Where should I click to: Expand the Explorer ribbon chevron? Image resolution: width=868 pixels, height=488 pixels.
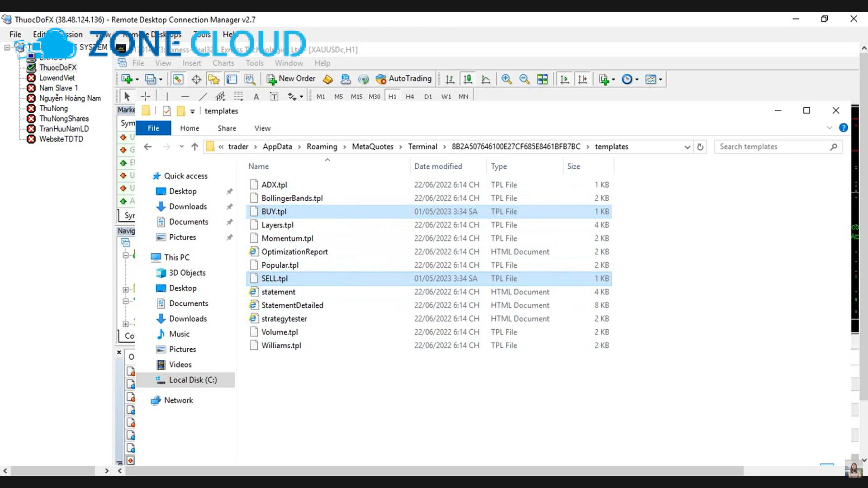[x=830, y=128]
